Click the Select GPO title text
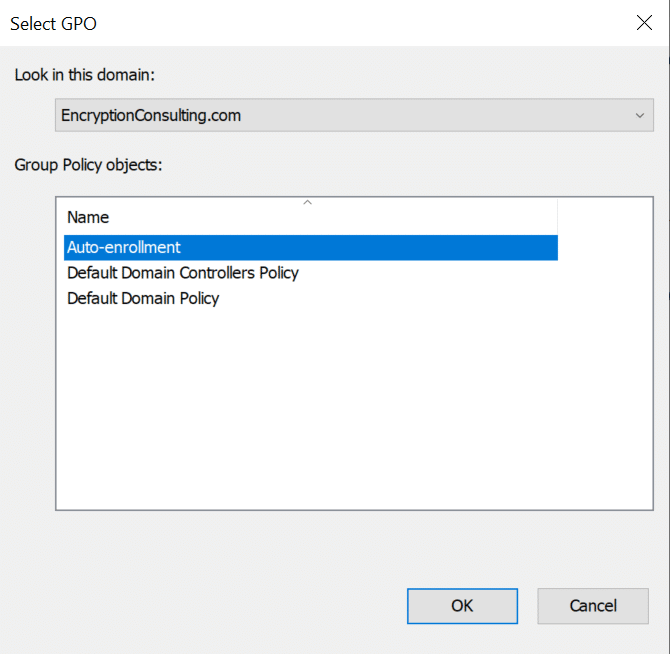 54,23
